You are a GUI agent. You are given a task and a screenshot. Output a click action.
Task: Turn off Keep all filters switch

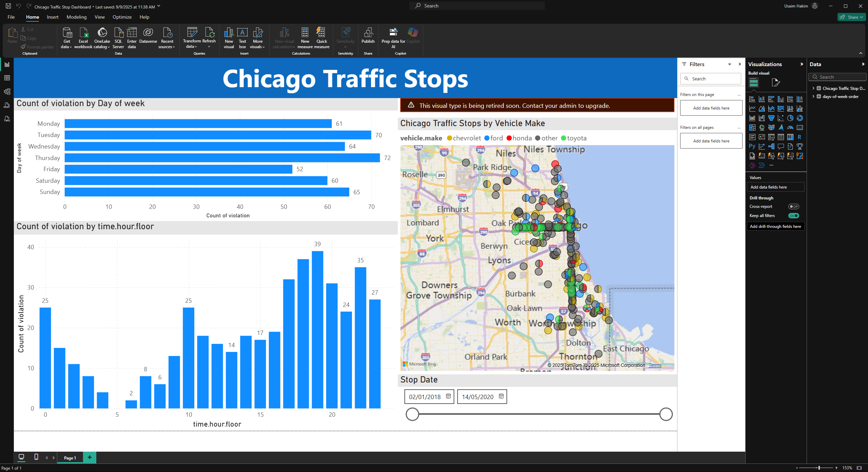(x=793, y=216)
